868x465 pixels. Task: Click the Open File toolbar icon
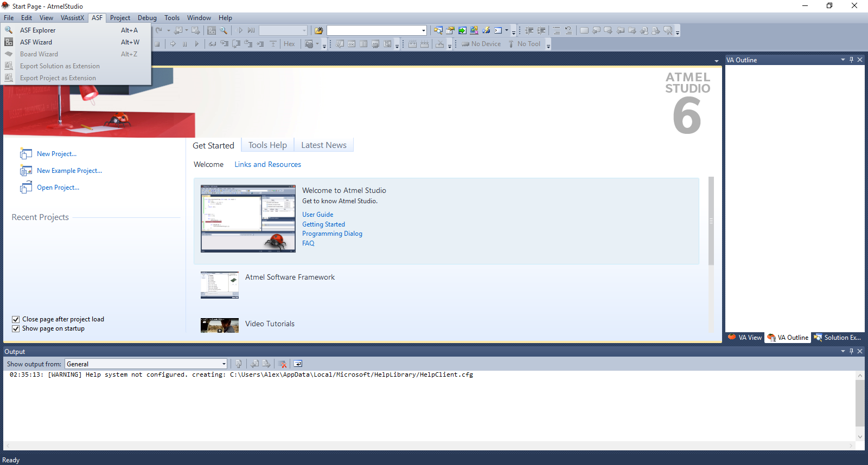click(x=319, y=31)
